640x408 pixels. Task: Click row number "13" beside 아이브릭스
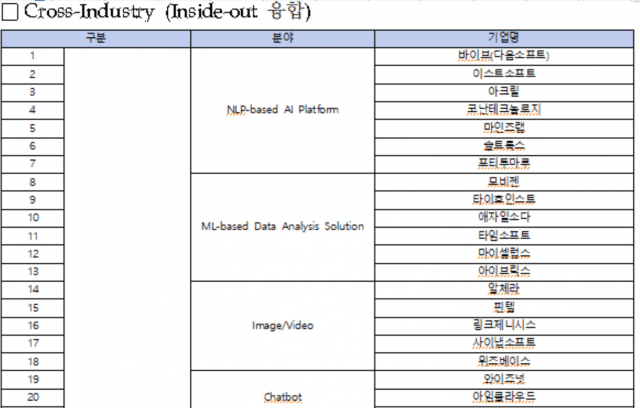[33, 272]
